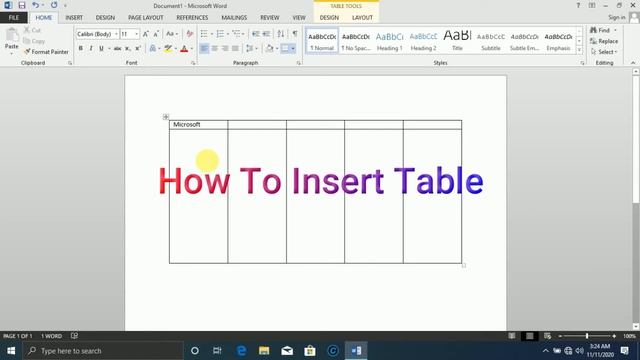This screenshot has width=640, height=360.
Task: Open the Change Case Aa dropdown
Action: (x=172, y=34)
